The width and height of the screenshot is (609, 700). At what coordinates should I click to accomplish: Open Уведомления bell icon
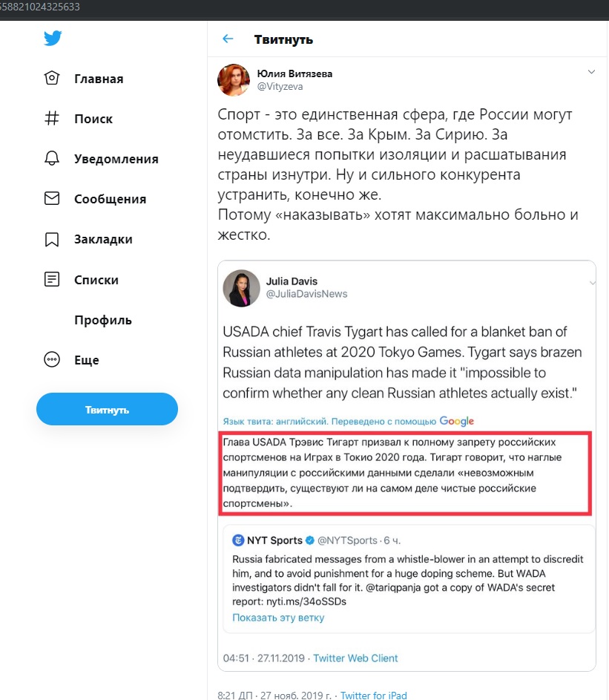pyautogui.click(x=52, y=158)
